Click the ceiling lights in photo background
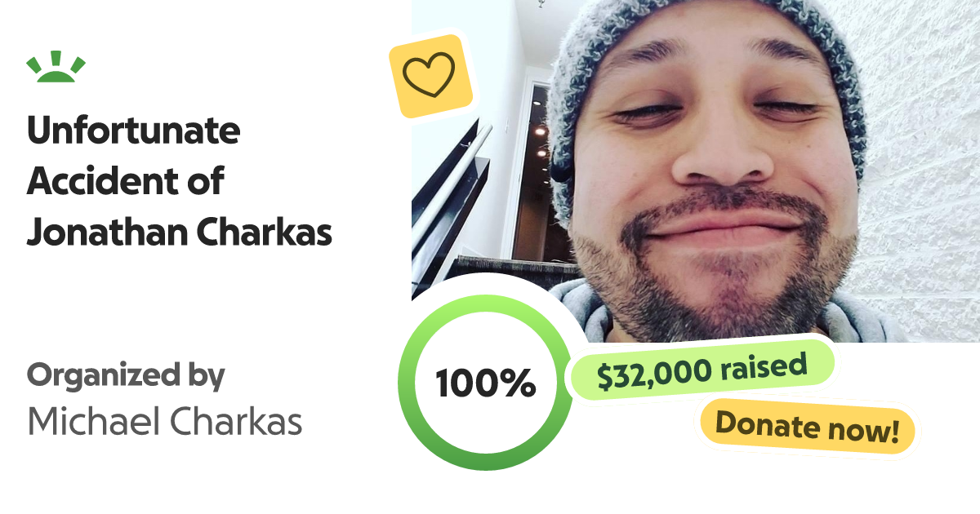980x514 pixels. point(541,131)
